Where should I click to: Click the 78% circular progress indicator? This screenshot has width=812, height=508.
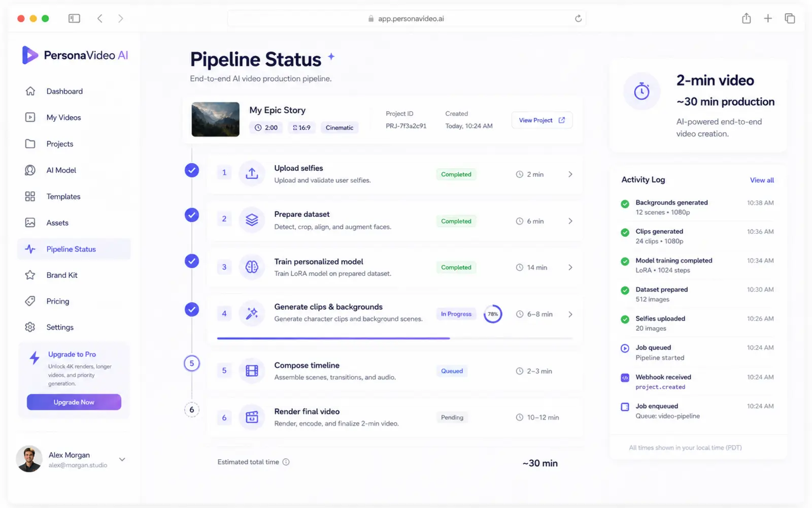click(493, 314)
